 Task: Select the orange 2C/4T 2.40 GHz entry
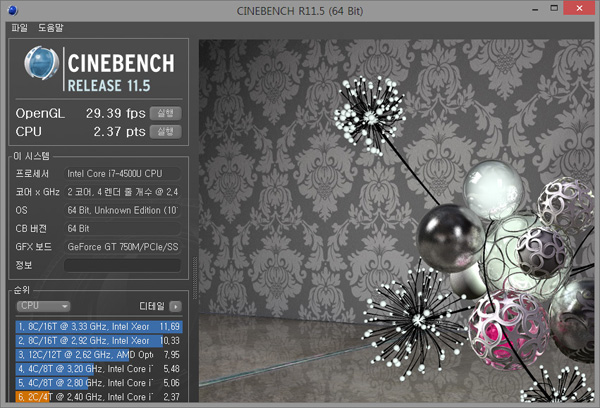[x=98, y=396]
